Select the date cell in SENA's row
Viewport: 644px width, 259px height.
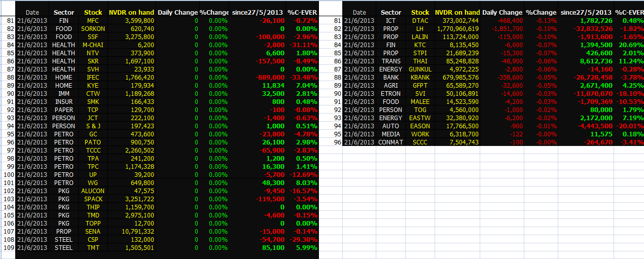click(x=32, y=232)
